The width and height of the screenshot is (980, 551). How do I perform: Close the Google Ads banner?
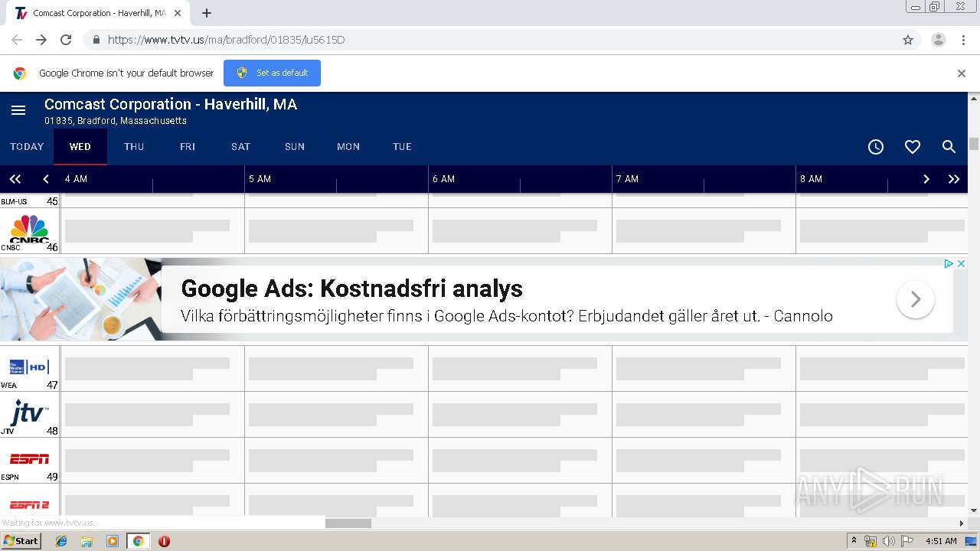pyautogui.click(x=962, y=263)
